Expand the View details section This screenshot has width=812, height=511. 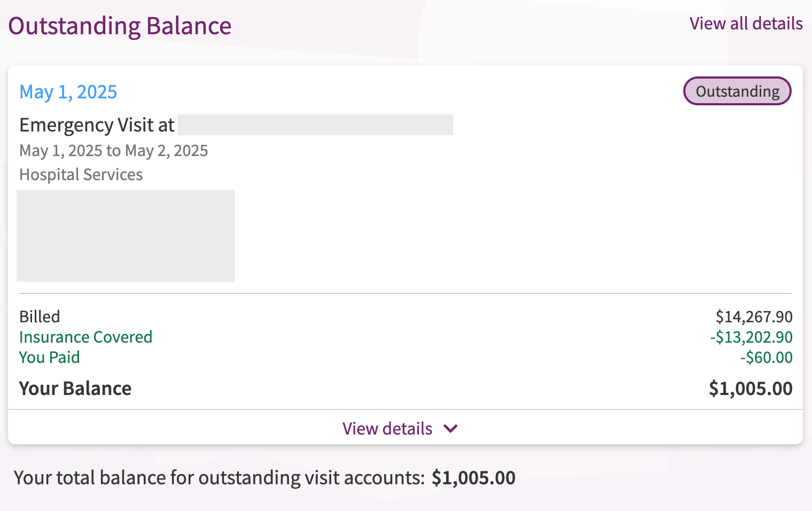tap(387, 429)
